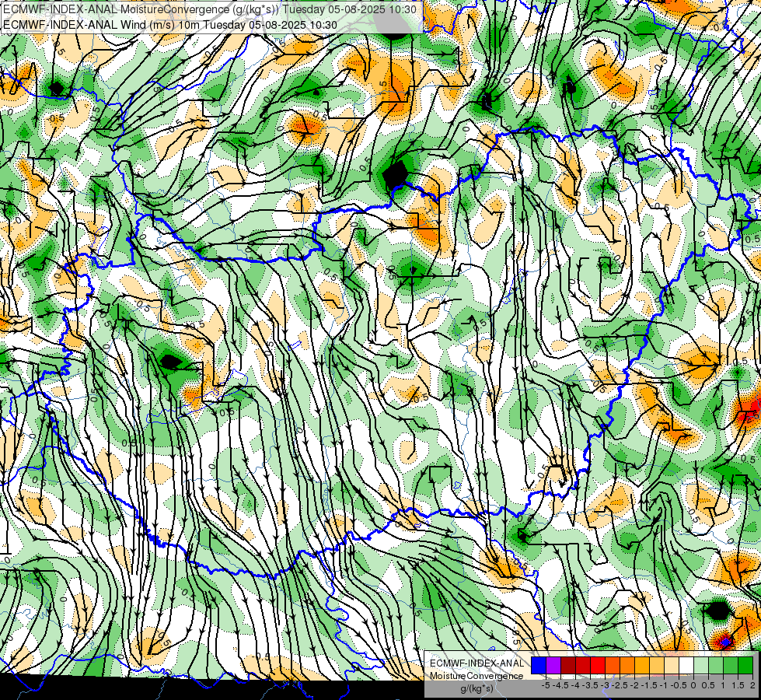Screen dimensions: 761x700
Task: Click the Wind (m/s) 10m title line
Action: 170,24
